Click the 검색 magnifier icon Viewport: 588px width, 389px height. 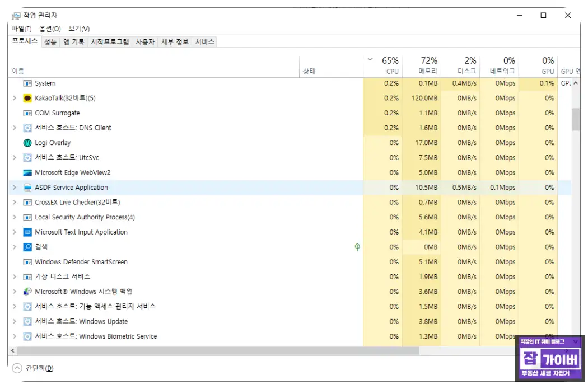point(27,247)
